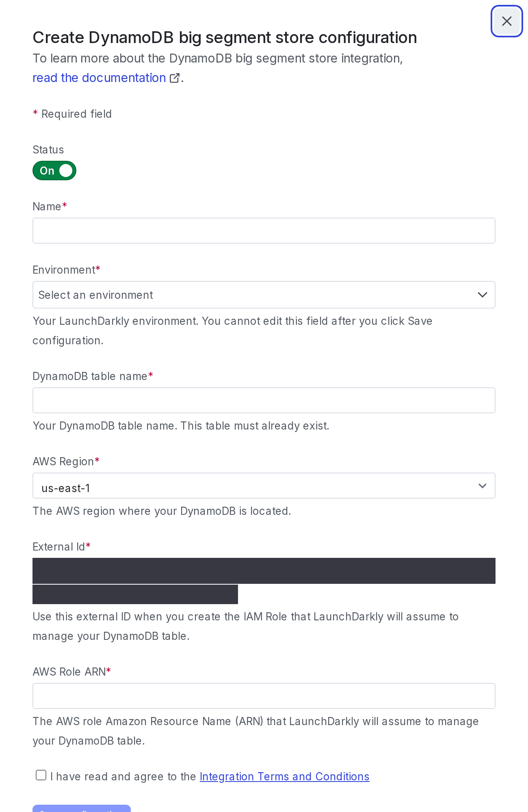528x812 pixels.
Task: Open the Environment dropdown
Action: point(264,295)
